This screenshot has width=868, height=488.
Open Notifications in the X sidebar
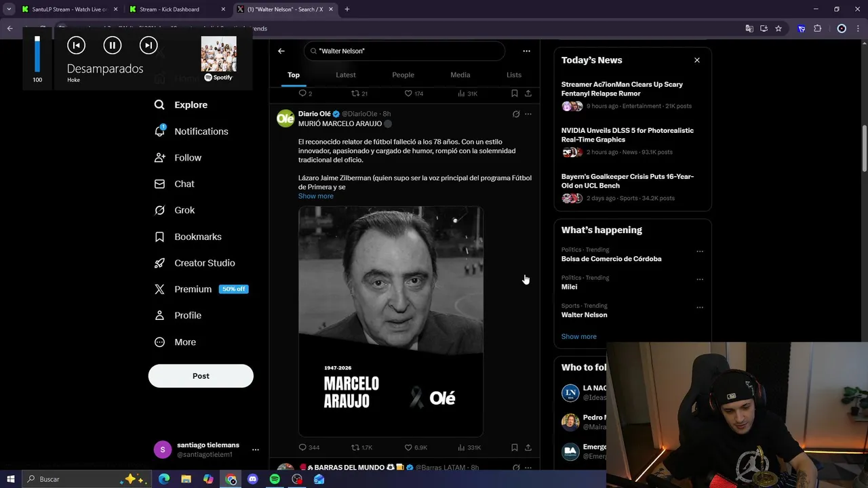191,131
